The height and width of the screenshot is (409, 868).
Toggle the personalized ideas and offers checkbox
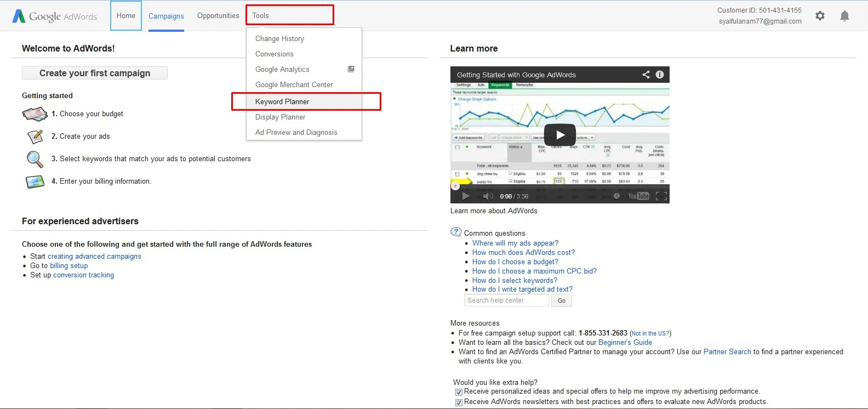point(459,392)
